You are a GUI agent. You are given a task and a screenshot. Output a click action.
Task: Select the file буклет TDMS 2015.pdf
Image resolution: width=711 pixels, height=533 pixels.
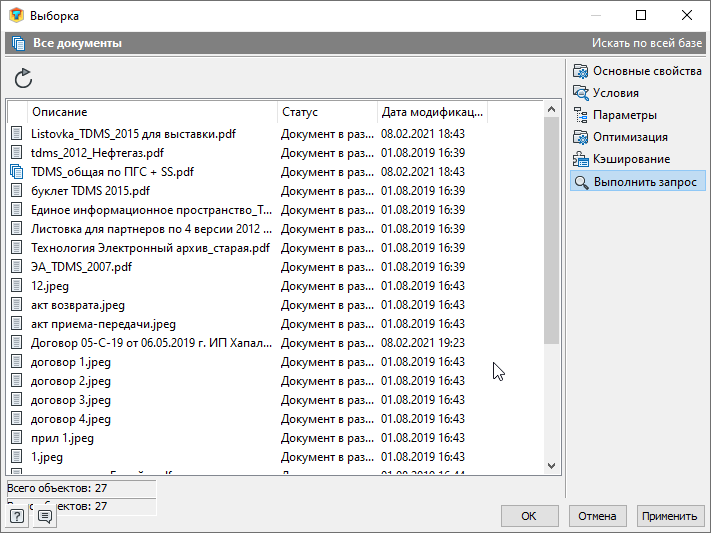90,191
